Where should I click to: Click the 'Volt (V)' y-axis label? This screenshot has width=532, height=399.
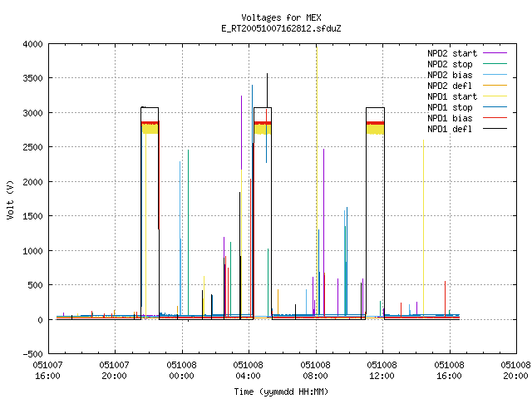point(10,199)
